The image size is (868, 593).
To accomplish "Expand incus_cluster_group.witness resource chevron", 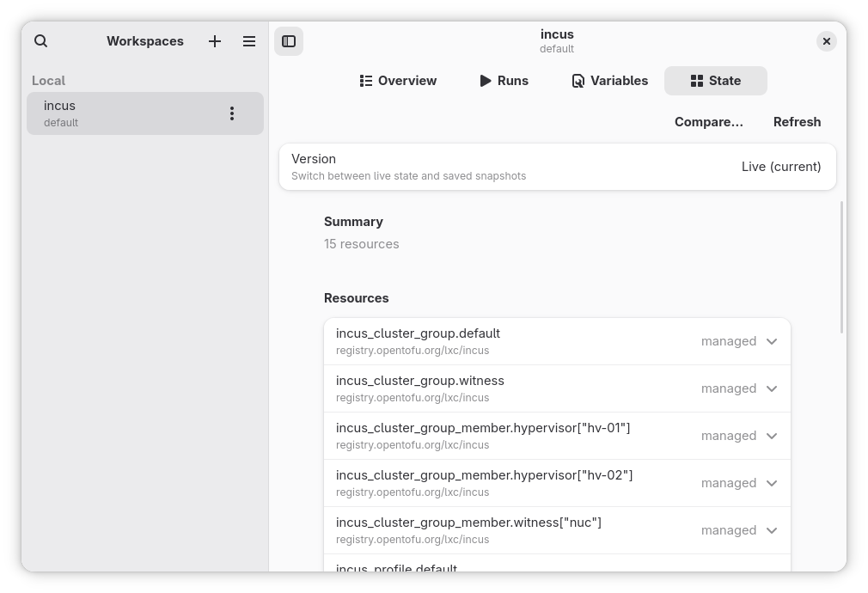I will point(772,388).
